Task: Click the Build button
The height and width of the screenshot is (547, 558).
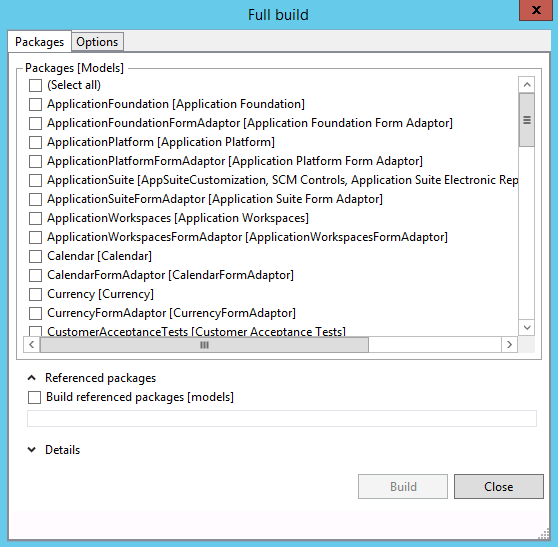Action: click(x=403, y=486)
